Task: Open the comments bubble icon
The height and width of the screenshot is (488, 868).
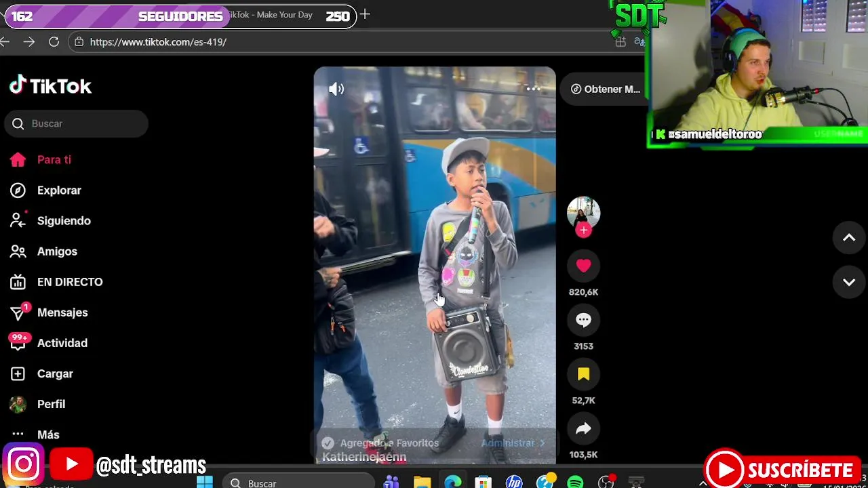Action: tap(583, 320)
